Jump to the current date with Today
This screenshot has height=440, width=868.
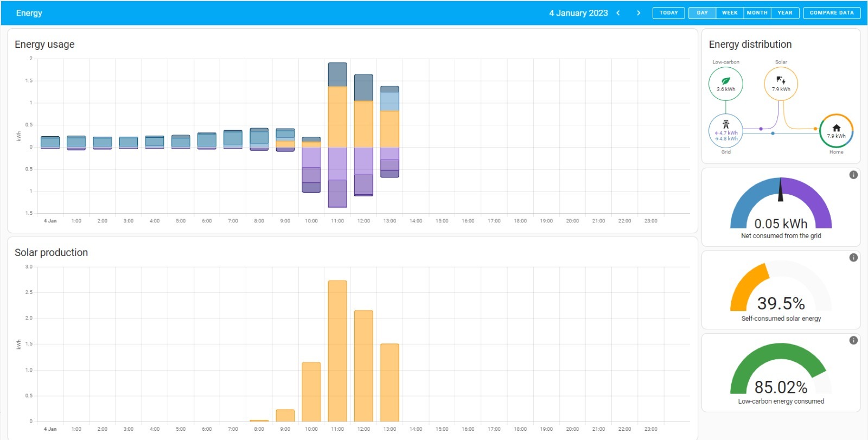(x=668, y=13)
